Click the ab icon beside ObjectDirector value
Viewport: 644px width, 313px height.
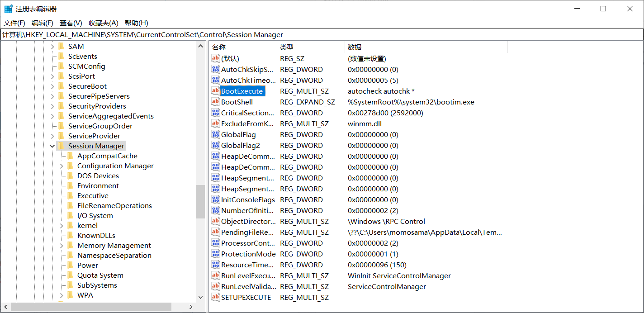[x=215, y=221]
